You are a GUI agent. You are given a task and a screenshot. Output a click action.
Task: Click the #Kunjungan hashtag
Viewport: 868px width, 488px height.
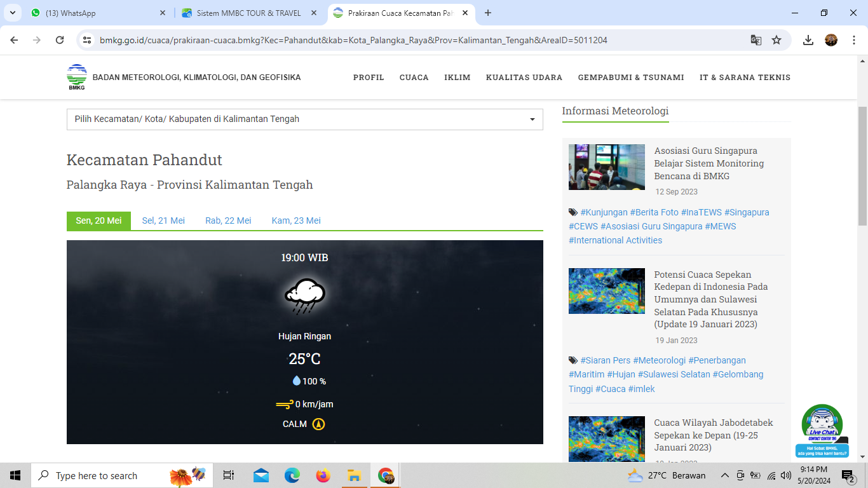pyautogui.click(x=604, y=212)
